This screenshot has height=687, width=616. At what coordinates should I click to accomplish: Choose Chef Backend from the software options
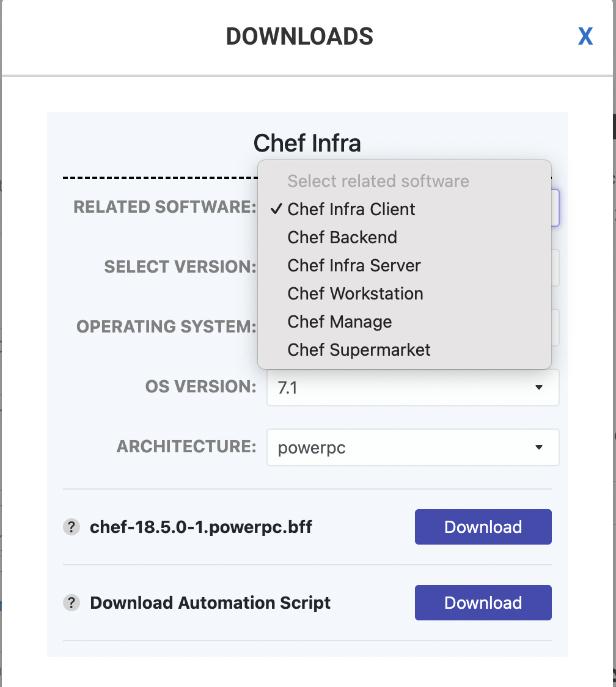click(x=342, y=237)
